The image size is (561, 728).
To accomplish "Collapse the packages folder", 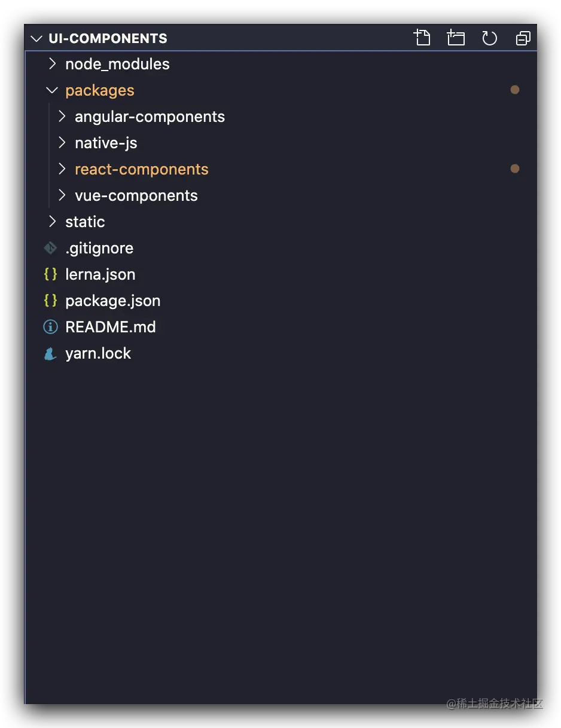I will tap(52, 90).
